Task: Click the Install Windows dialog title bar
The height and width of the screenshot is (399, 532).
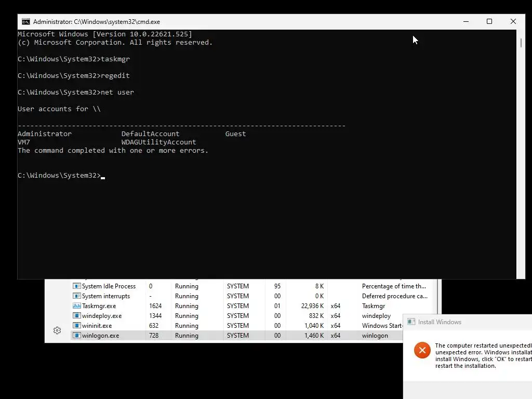Action: coord(468,322)
